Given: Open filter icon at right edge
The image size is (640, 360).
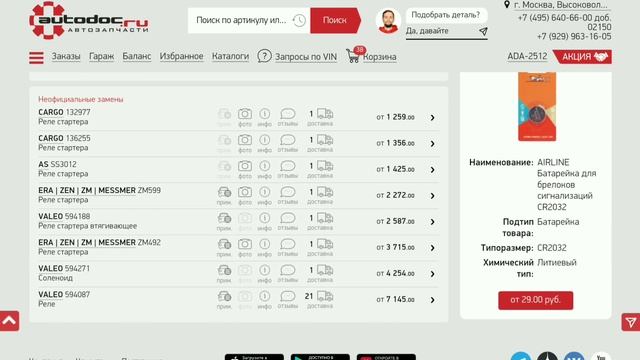Looking at the screenshot, I should (631, 322).
